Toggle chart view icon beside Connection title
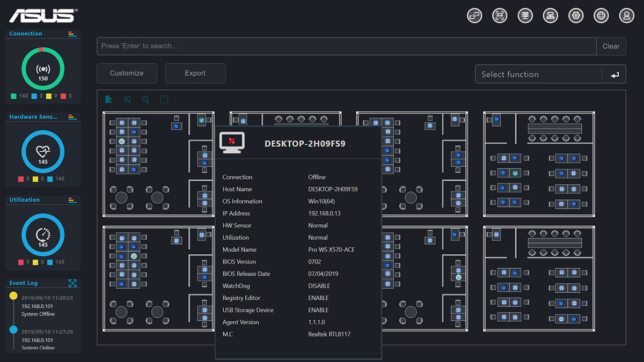The image size is (644, 362). click(72, 34)
